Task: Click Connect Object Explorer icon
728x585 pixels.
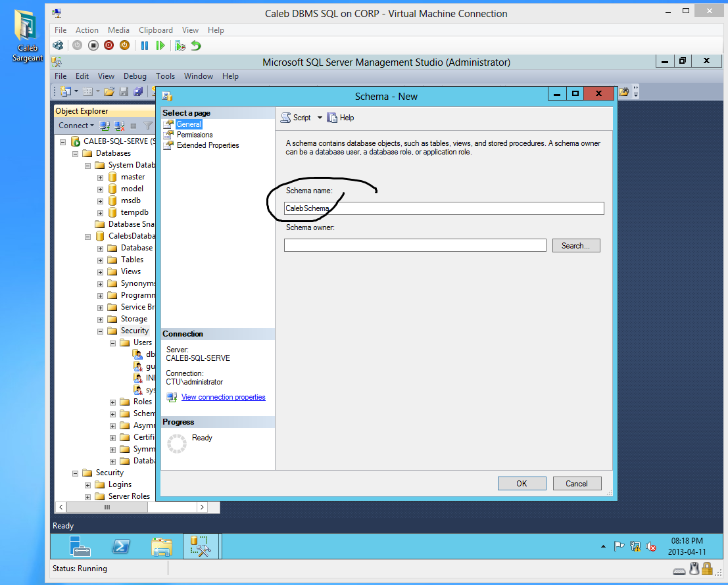Action: coord(105,126)
